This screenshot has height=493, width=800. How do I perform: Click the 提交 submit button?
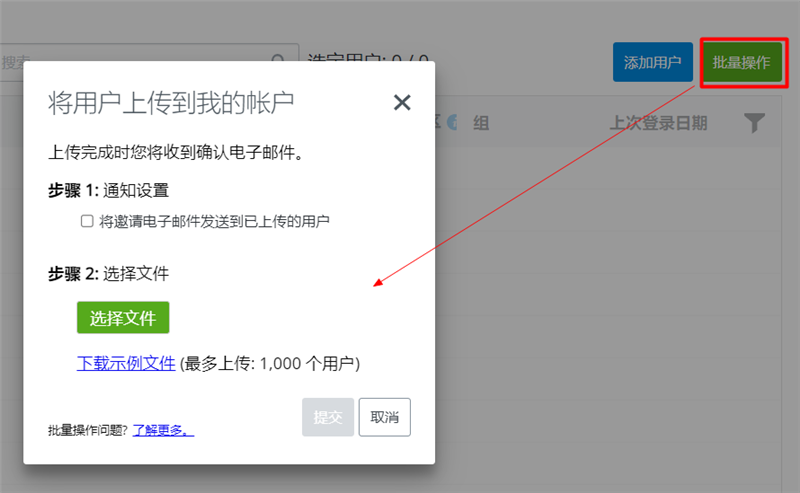328,417
